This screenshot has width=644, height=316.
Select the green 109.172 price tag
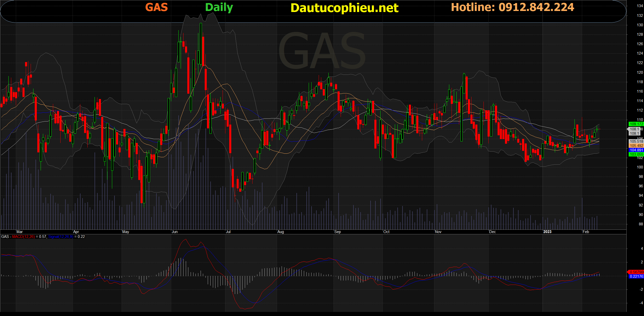click(x=636, y=124)
